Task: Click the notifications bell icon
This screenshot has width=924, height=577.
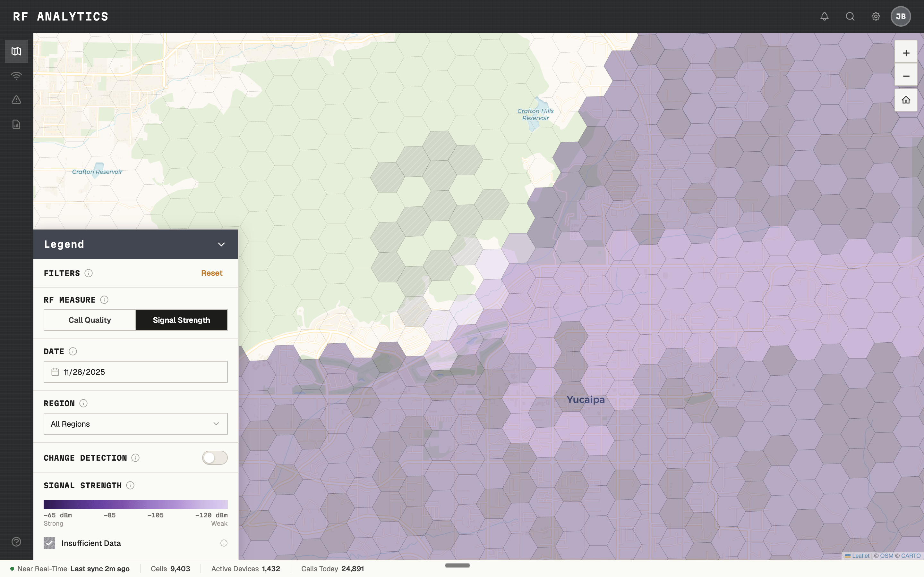Action: point(824,16)
